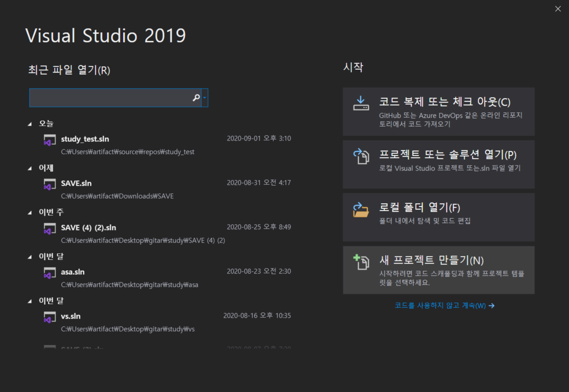Click the path ending in study\asa

130,285
